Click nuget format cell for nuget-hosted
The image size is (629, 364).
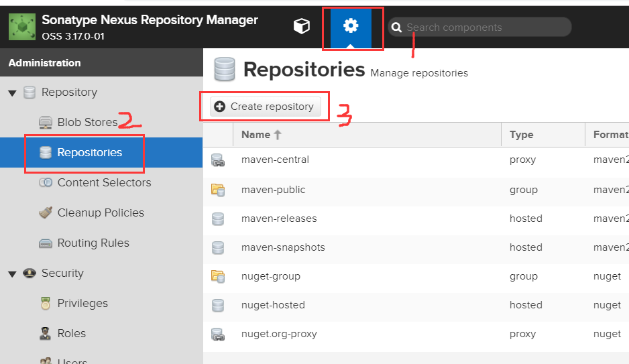608,306
